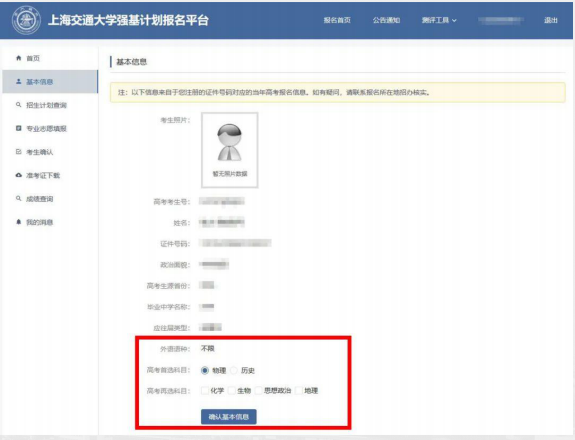This screenshot has height=440, width=575.
Task: Click the 确认基本信息 button
Action: click(228, 417)
